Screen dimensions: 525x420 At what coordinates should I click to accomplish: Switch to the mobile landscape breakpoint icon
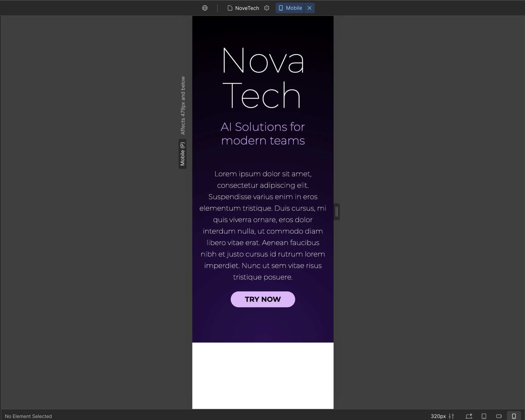499,416
